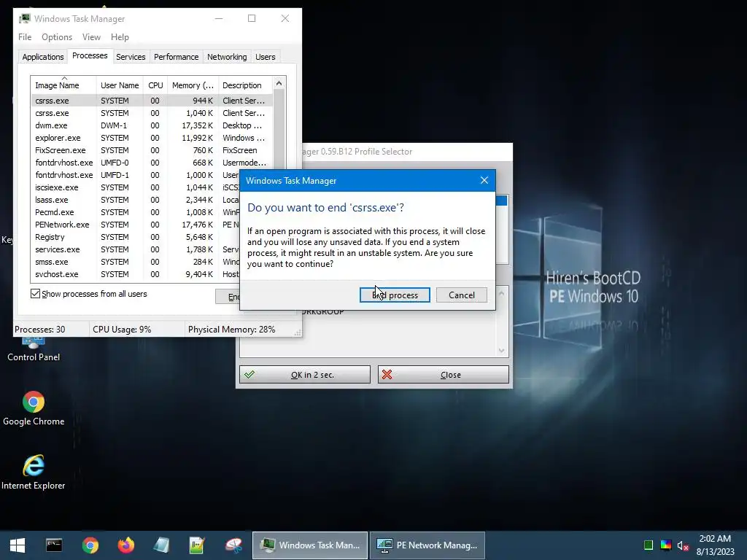The height and width of the screenshot is (560, 747).
Task: Select the PENetwork.exe process row
Action: (x=136, y=225)
